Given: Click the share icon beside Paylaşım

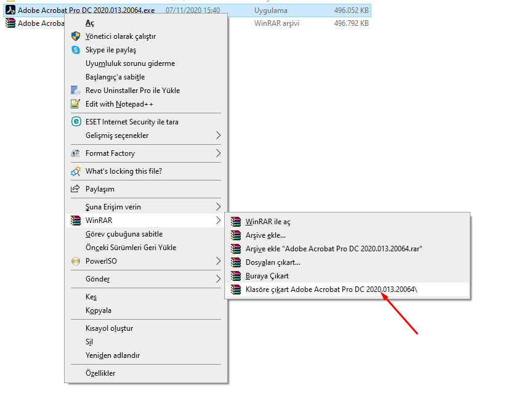Looking at the screenshot, I should click(x=75, y=188).
